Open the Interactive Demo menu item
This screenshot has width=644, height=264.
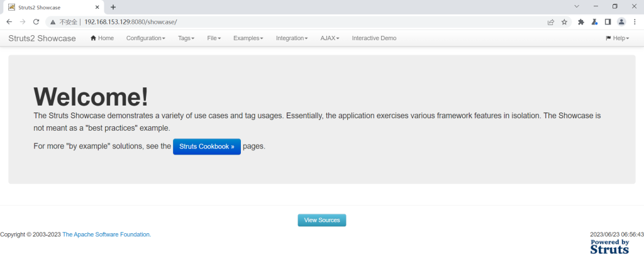(374, 38)
